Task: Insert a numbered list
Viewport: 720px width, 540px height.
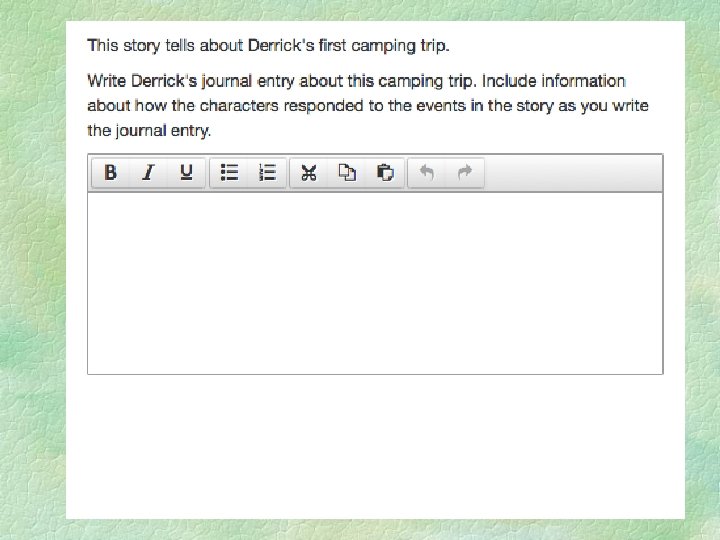Action: [x=267, y=173]
